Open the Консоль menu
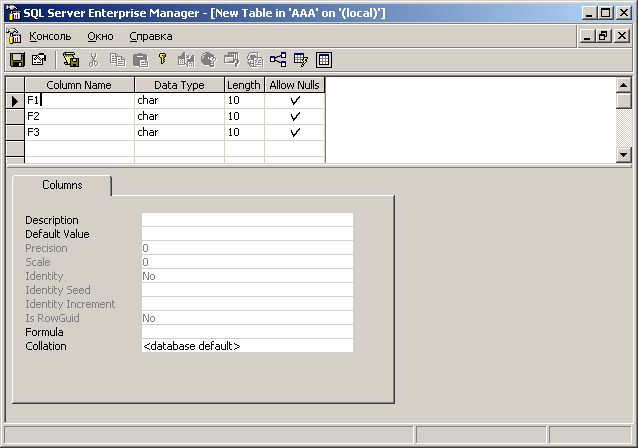 (50, 37)
